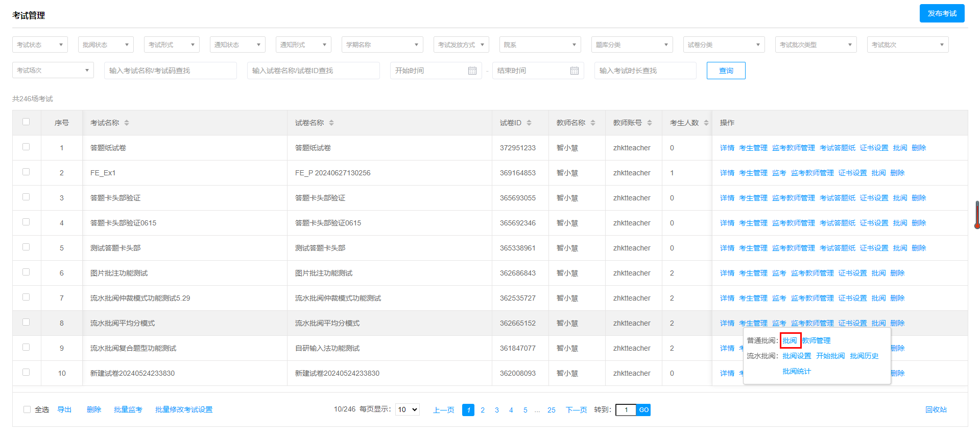Open the 结束时间 calendar picker icon
980x434 pixels.
pos(575,71)
